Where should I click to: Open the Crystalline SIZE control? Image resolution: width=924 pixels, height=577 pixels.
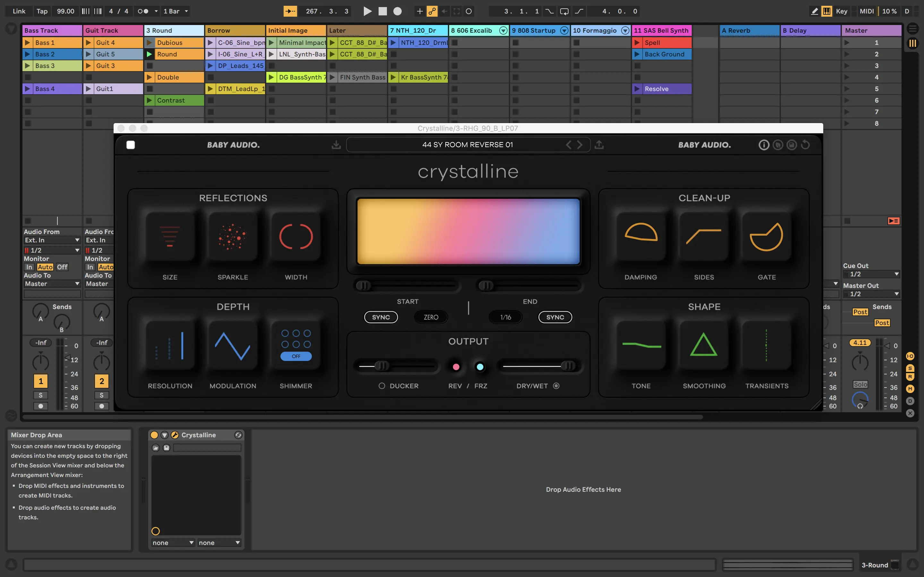tap(170, 236)
